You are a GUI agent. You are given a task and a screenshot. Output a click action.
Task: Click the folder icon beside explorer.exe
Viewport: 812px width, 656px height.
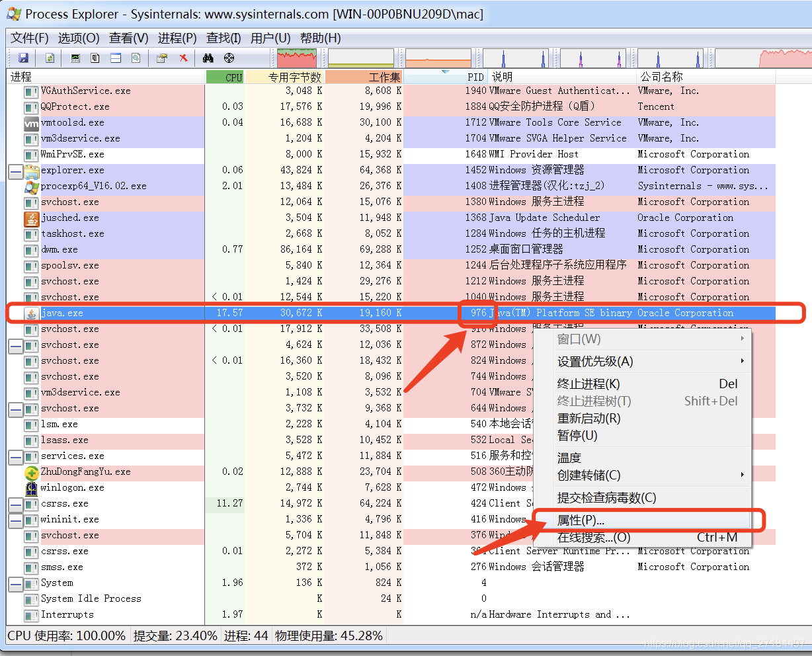pyautogui.click(x=31, y=171)
